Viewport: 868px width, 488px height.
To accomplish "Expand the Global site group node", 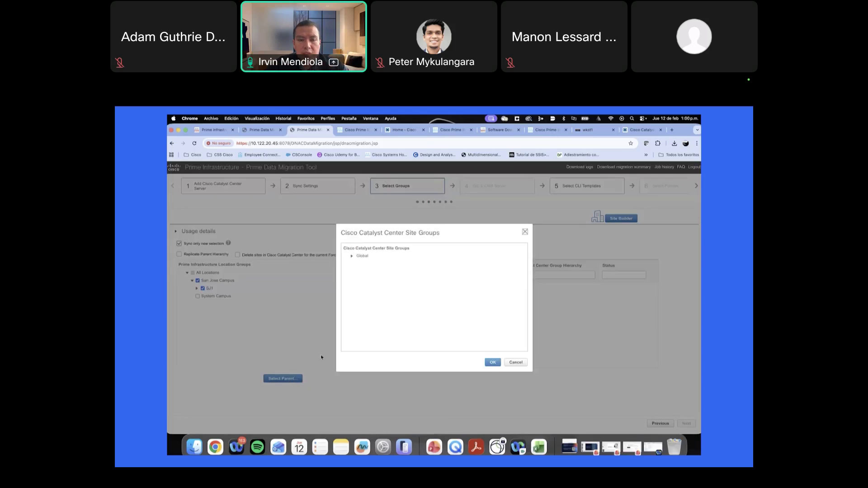I will pos(352,256).
